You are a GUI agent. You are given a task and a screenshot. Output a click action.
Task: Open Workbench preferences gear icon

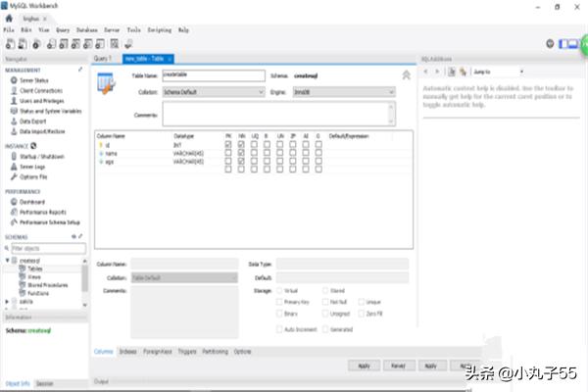550,44
